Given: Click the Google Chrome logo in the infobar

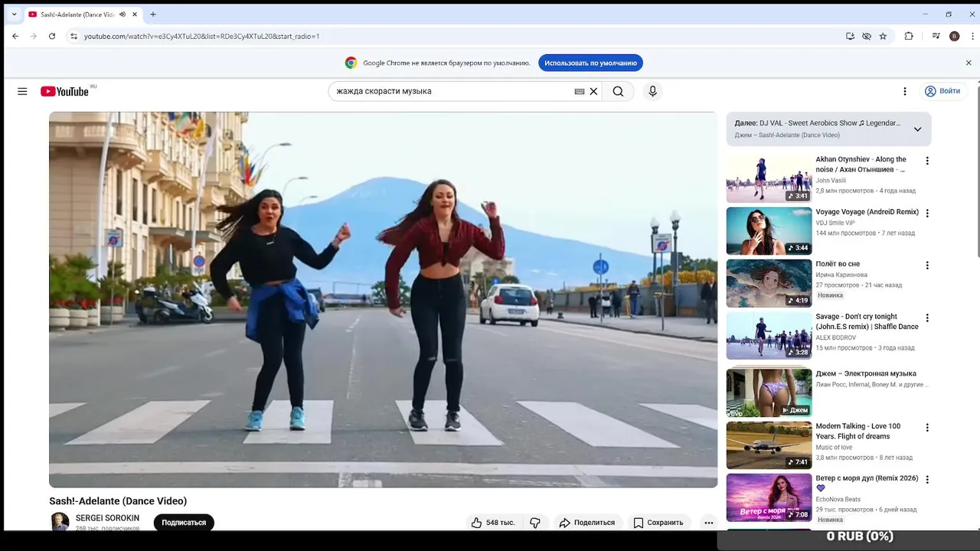Looking at the screenshot, I should (x=351, y=63).
